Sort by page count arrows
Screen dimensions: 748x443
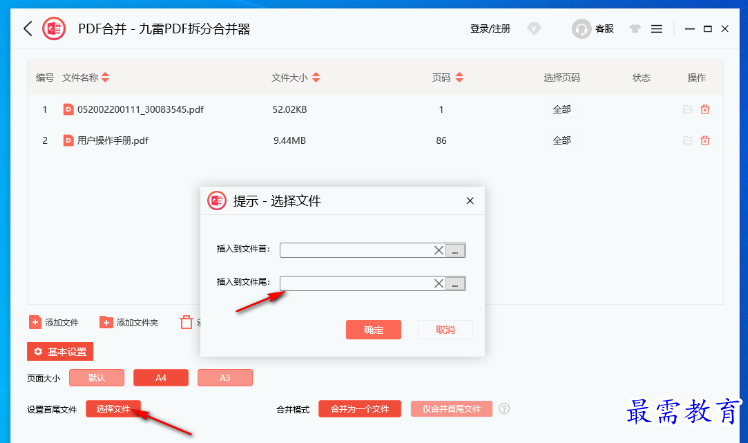pos(459,77)
